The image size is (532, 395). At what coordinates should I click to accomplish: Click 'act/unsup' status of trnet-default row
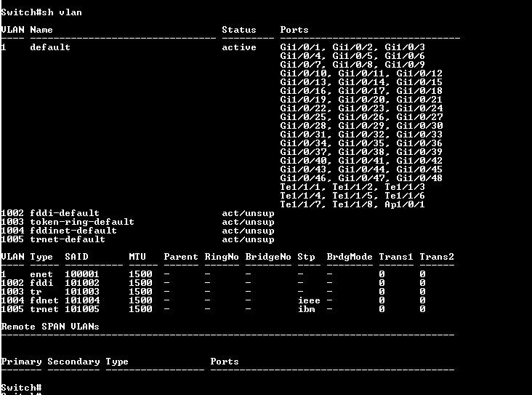click(248, 239)
